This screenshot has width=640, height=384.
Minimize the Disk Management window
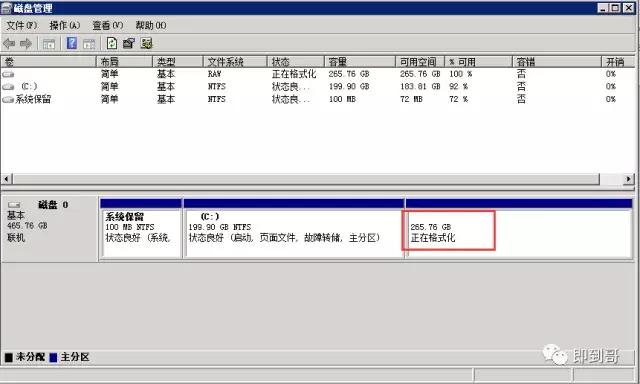point(603,8)
